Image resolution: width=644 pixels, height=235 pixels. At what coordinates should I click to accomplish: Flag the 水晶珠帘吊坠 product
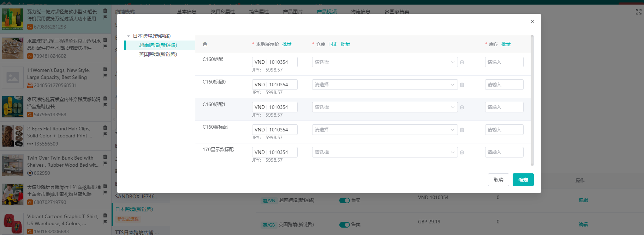105,47
